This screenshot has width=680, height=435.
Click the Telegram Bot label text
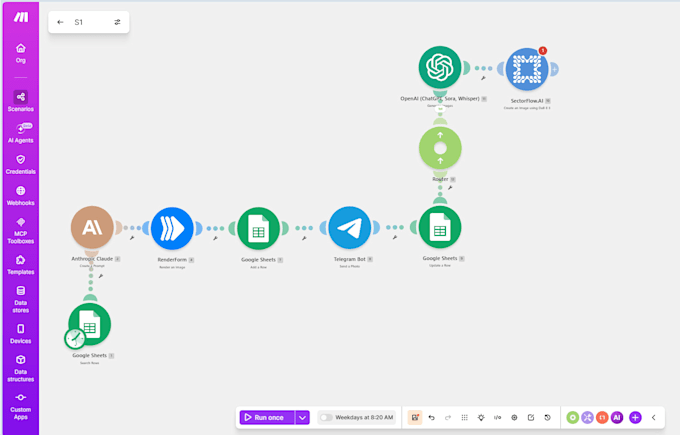tap(350, 259)
